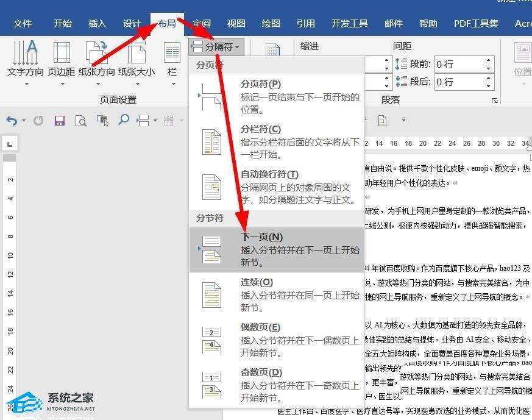Open Print Preview from quick access toolbar

81,121
